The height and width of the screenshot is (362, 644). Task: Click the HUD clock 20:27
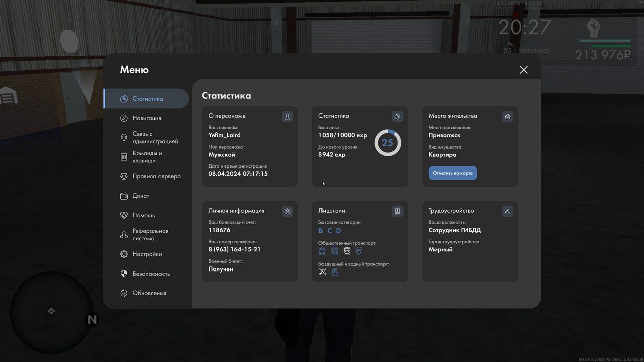coord(525,27)
